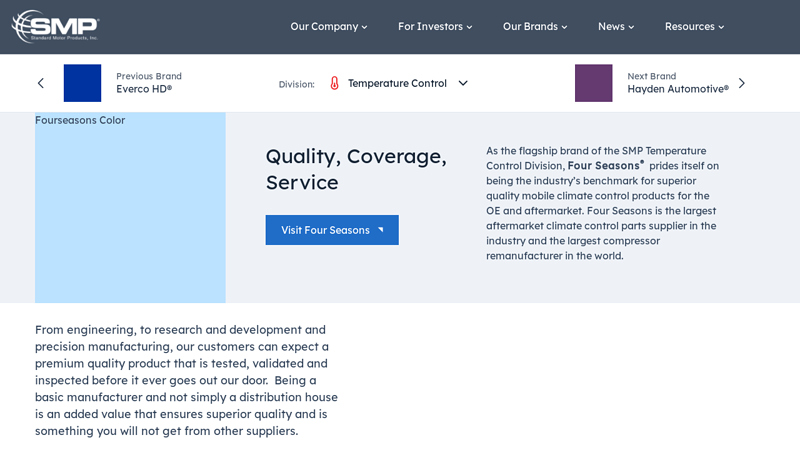800x450 pixels.
Task: Select the blue Everco HD brand swatch
Action: (x=82, y=83)
